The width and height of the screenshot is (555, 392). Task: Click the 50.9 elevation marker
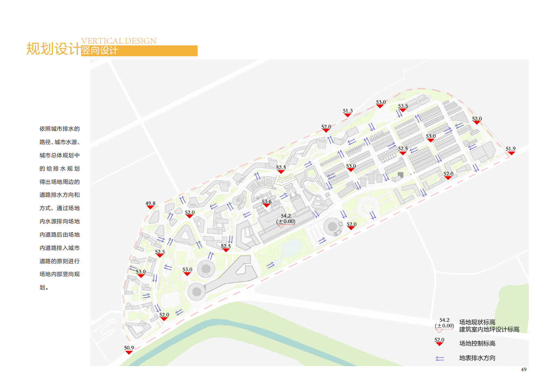[129, 350]
